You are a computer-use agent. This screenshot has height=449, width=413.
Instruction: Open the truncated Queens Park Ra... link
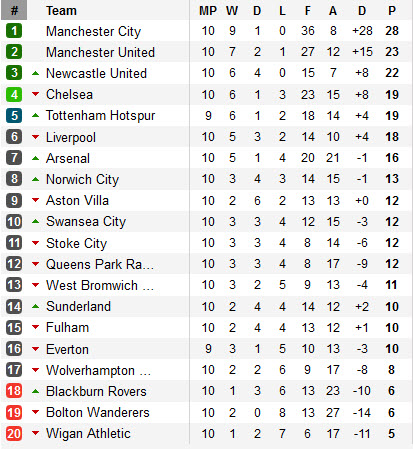100,264
